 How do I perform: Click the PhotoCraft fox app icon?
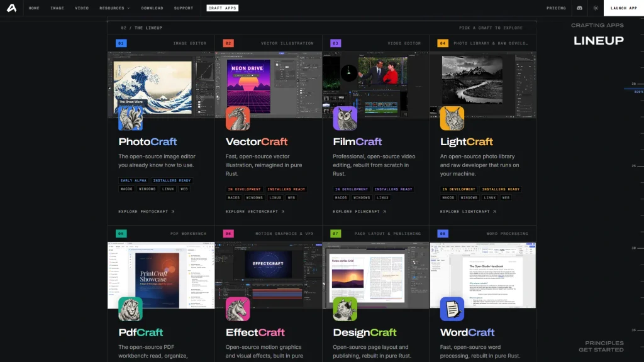(131, 118)
